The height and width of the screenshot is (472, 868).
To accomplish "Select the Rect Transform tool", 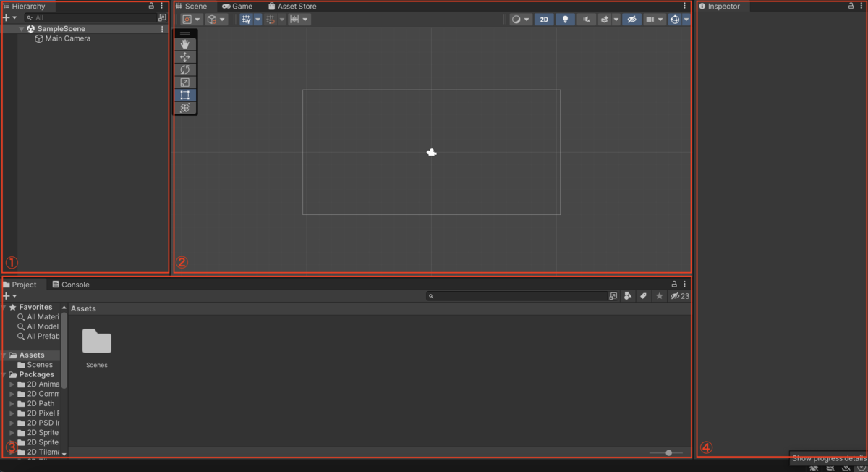I will 186,95.
